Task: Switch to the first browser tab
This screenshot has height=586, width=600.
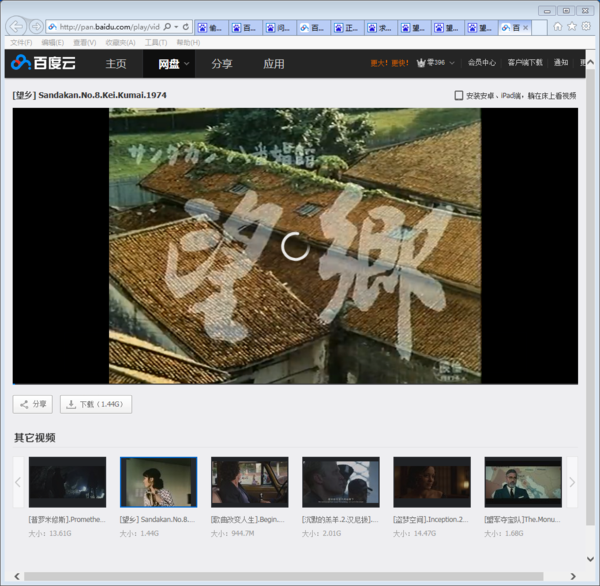Action: pyautogui.click(x=211, y=28)
